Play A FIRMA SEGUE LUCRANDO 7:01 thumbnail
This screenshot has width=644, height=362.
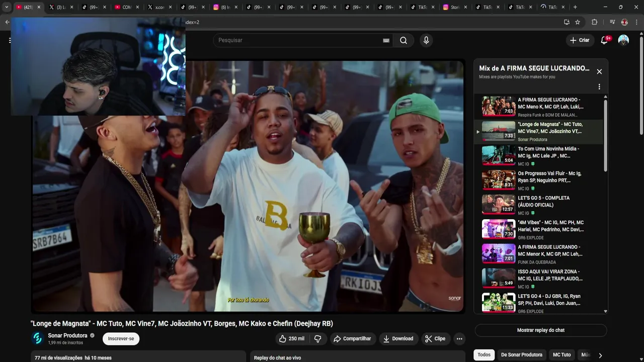point(499,254)
